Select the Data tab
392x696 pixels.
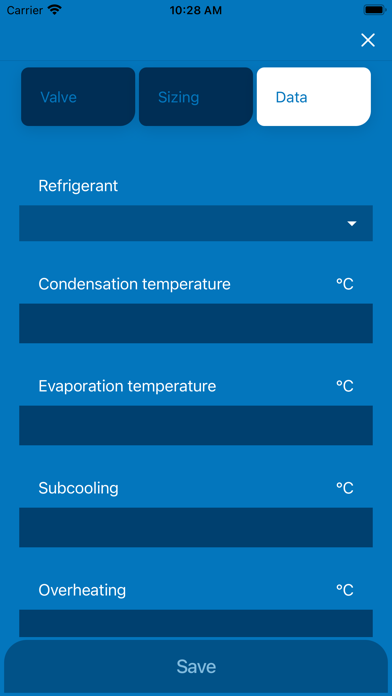pos(314,97)
